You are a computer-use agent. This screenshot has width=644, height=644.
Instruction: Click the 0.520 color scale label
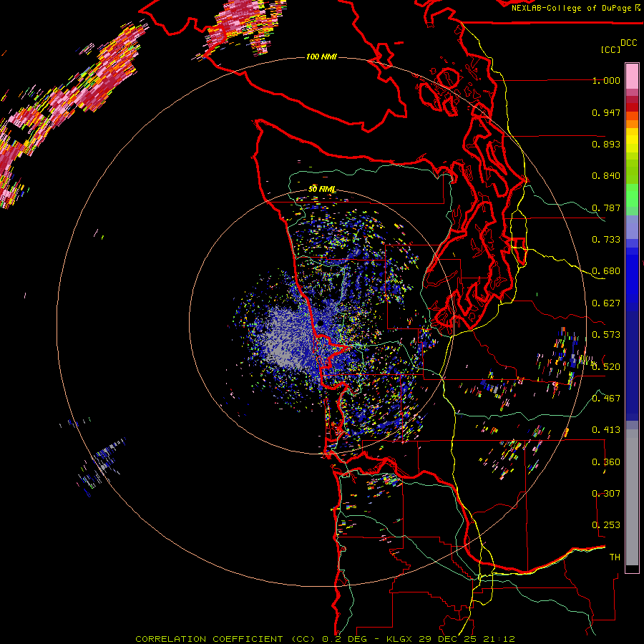tap(606, 366)
